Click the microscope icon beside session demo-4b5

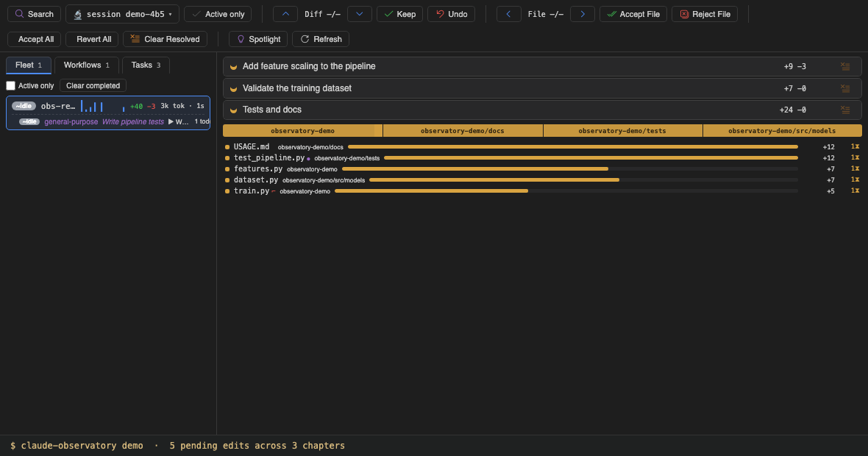coord(77,15)
